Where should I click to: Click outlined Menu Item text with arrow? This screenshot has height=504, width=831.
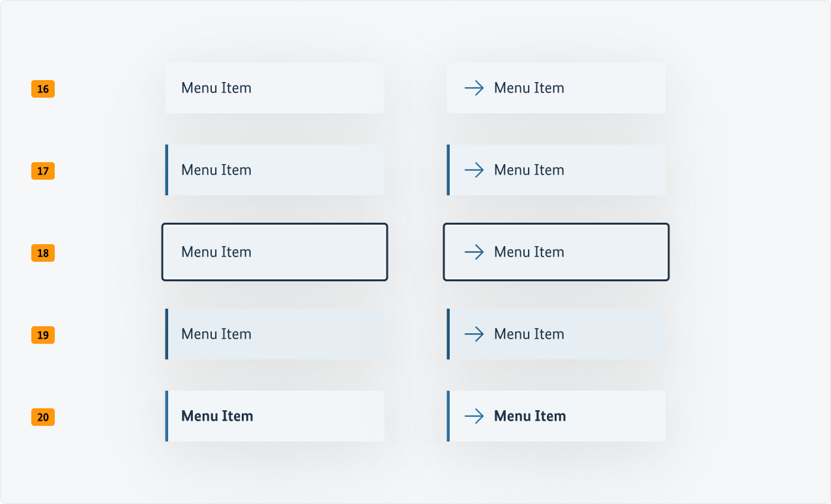pyautogui.click(x=529, y=252)
